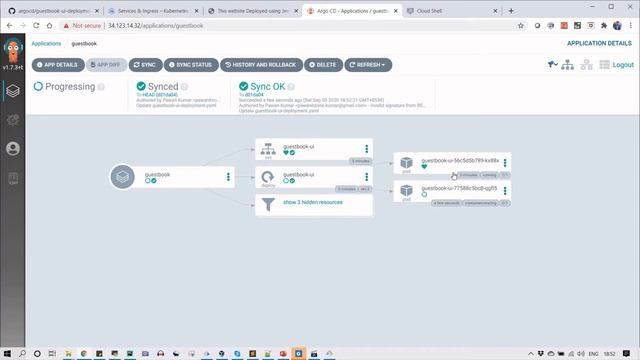Switch to tree view layout
Screen dimensions: 640x360
[x=567, y=64]
